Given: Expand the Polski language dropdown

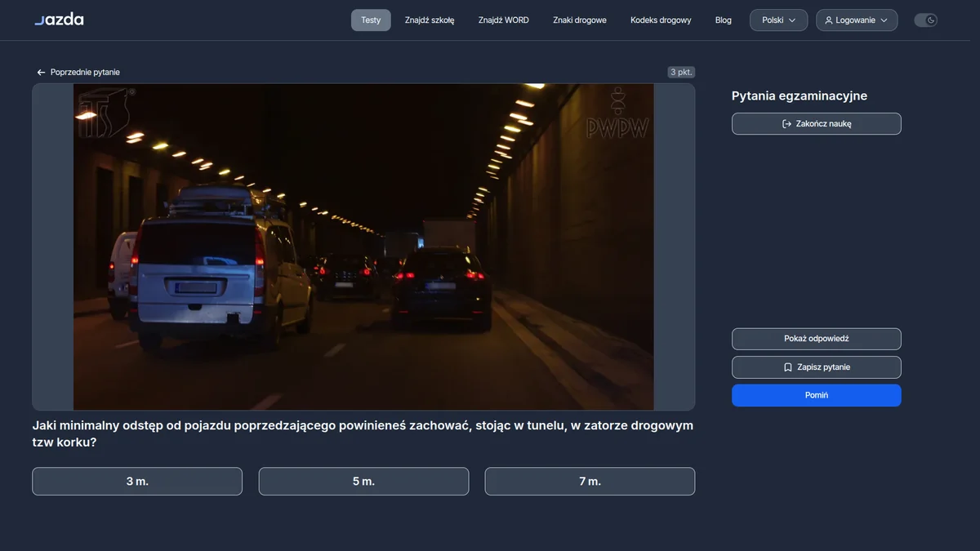Looking at the screenshot, I should (779, 20).
